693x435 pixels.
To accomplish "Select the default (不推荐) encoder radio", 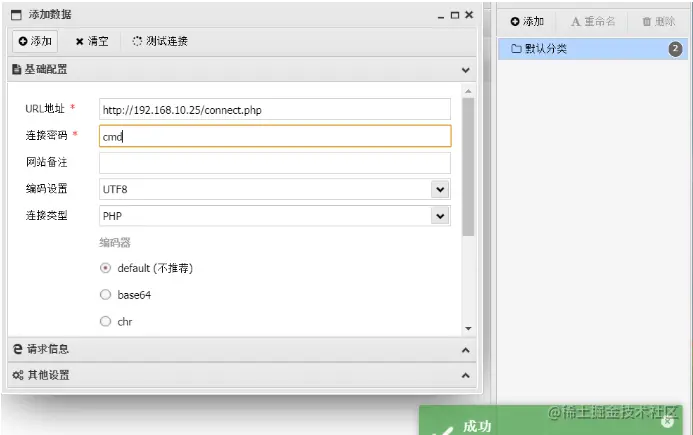I will click(x=105, y=268).
